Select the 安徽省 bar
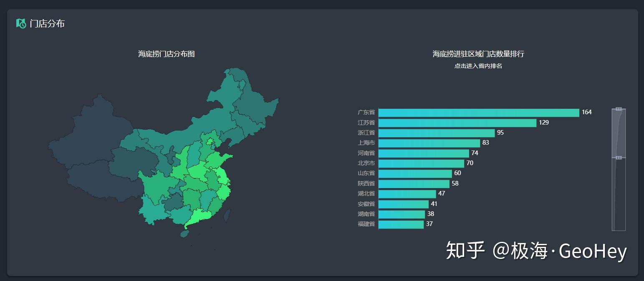Screen dimensions: 644x281 coord(404,204)
